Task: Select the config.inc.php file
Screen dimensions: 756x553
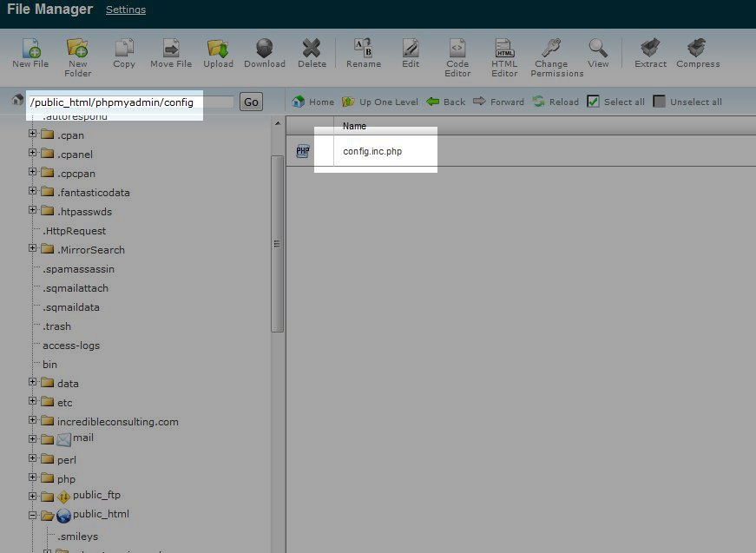Action: 372,151
